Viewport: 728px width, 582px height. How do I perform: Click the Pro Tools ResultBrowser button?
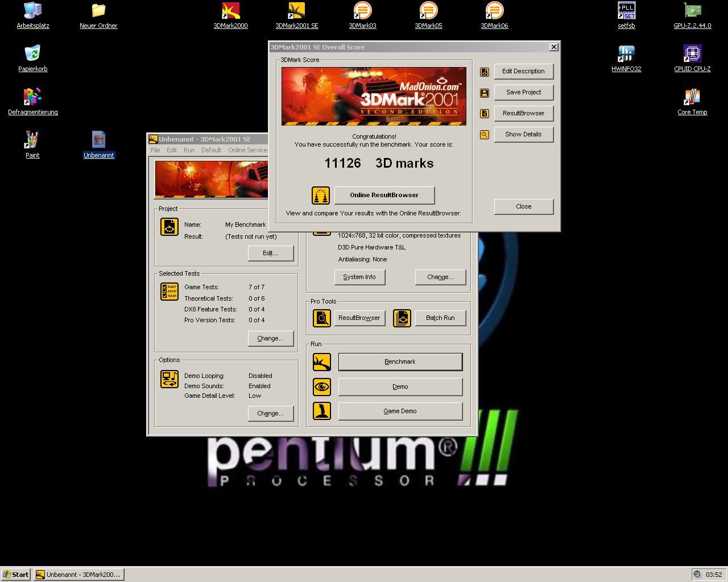click(x=359, y=318)
